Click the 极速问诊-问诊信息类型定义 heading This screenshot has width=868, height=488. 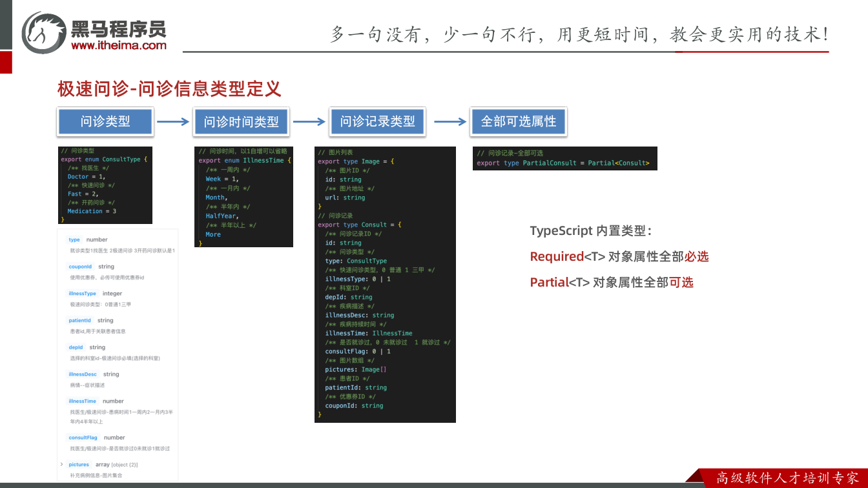169,88
